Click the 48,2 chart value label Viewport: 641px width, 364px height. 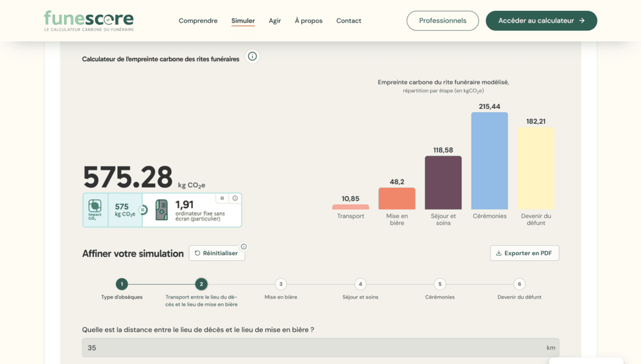point(397,182)
